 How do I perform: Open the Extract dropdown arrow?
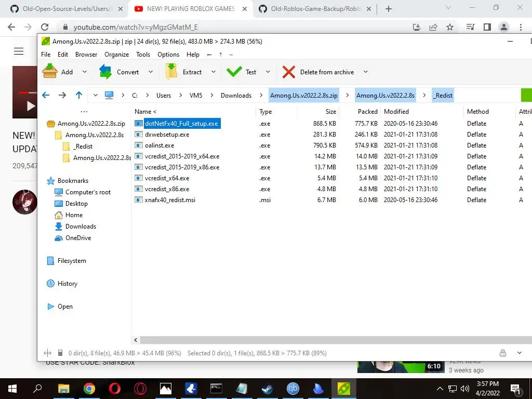click(x=214, y=72)
